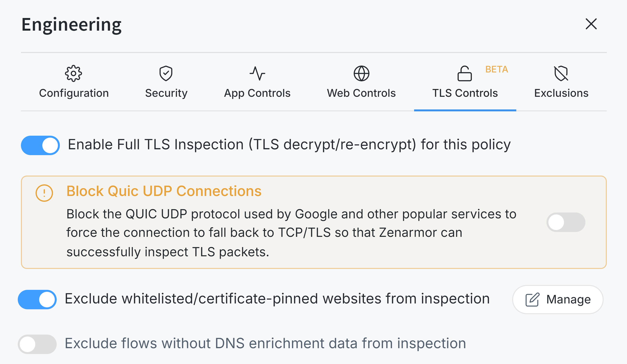
Task: Open the Exclusions tab label
Action: pyautogui.click(x=561, y=93)
